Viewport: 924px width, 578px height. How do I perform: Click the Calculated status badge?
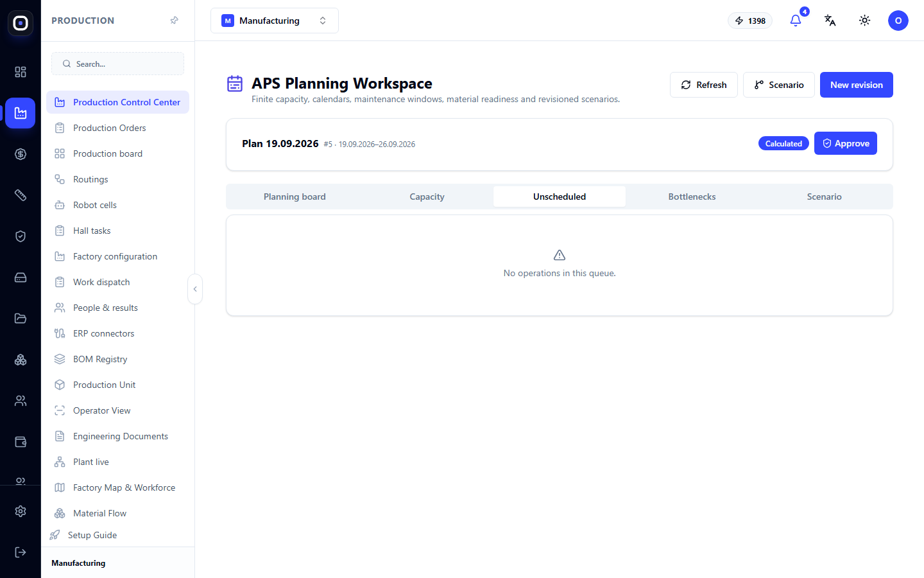coord(783,143)
